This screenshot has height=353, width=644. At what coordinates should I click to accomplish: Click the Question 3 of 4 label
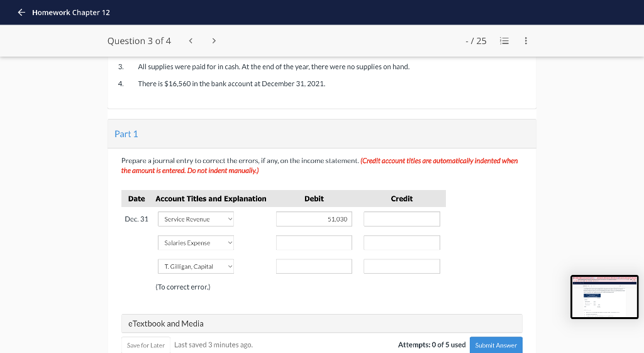[x=139, y=41]
